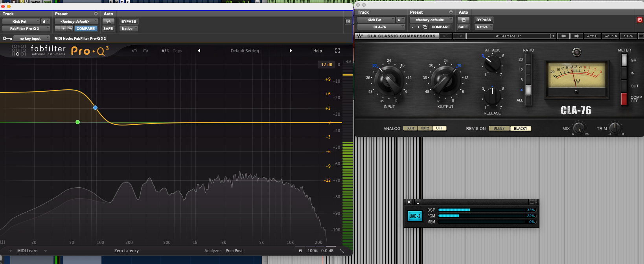Click the Zero Latency processing mode
This screenshot has width=644, height=264.
127,251
